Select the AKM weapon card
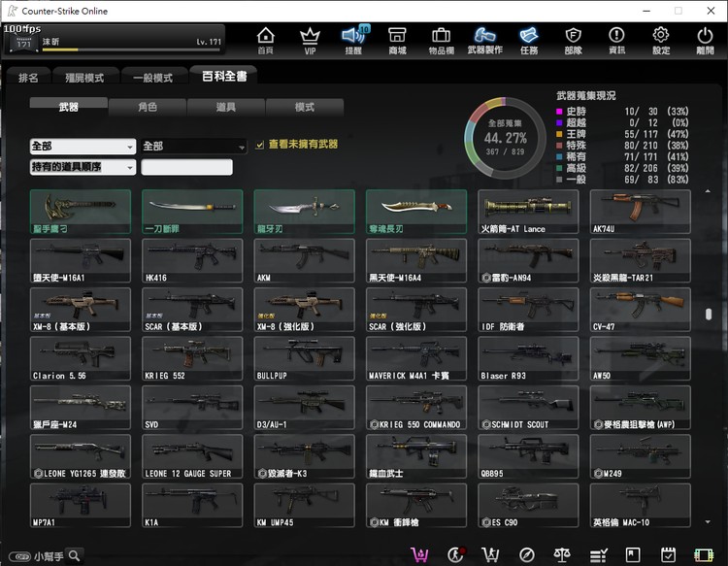The image size is (728, 566). (x=304, y=260)
